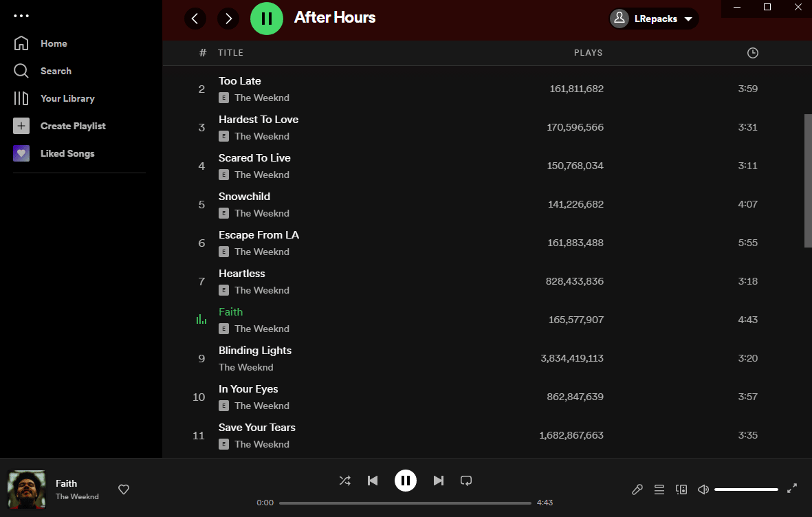Viewport: 812px width, 517px height.
Task: Click the Your Library shelves icon
Action: 21,98
